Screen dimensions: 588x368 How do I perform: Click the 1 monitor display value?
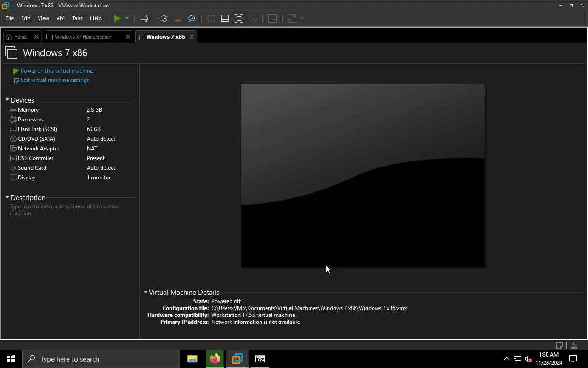pyautogui.click(x=99, y=178)
